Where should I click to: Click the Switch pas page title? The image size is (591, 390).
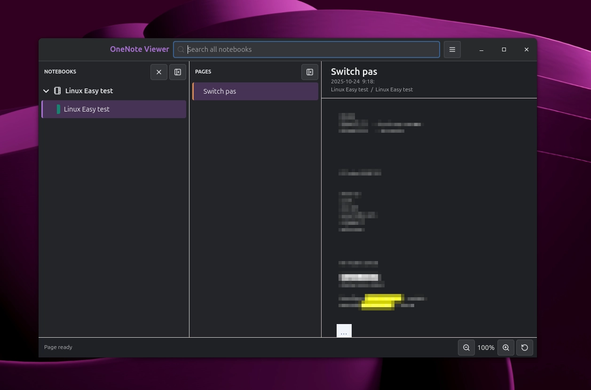(x=354, y=72)
